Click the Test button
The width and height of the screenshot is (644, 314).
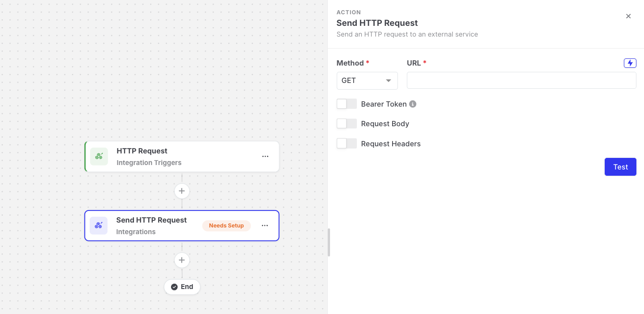[x=620, y=167]
